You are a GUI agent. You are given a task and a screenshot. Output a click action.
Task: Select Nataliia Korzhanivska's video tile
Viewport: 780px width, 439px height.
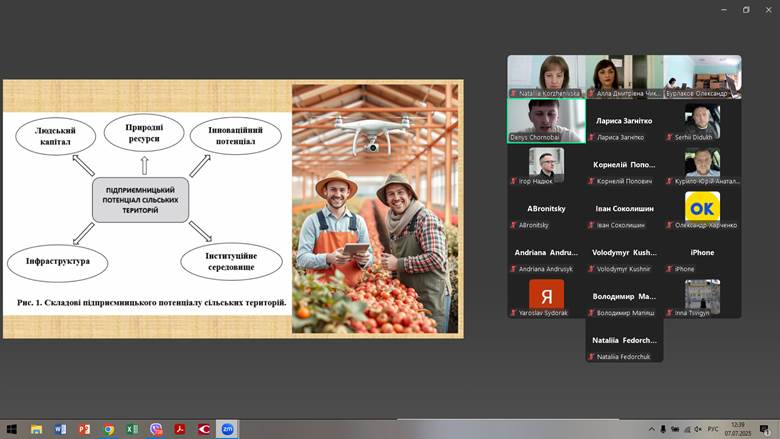(x=545, y=76)
